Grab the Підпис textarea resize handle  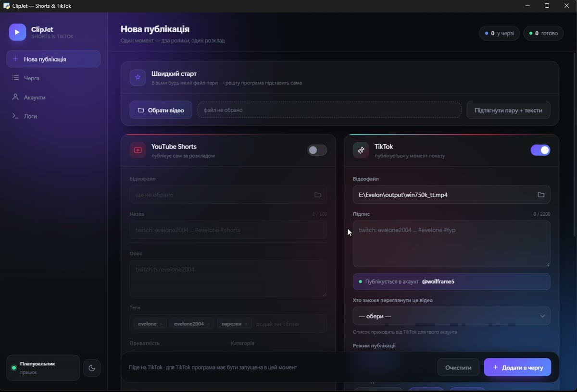click(x=547, y=264)
